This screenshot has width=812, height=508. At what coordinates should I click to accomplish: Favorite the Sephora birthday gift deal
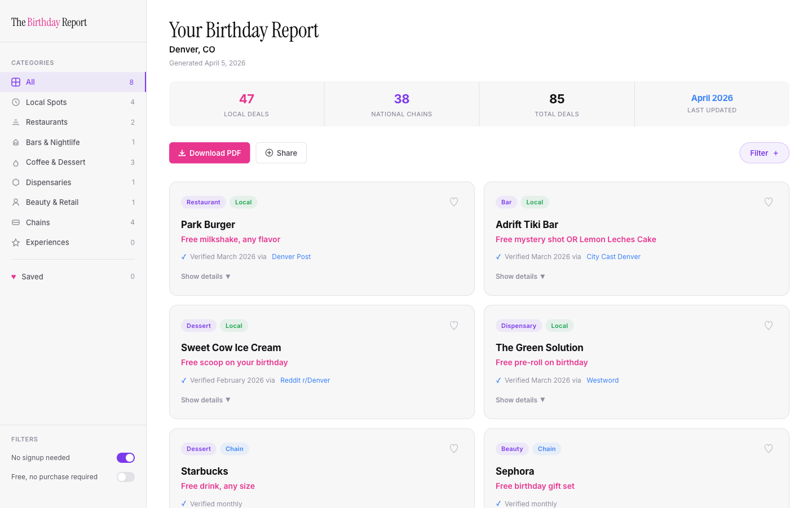(769, 449)
